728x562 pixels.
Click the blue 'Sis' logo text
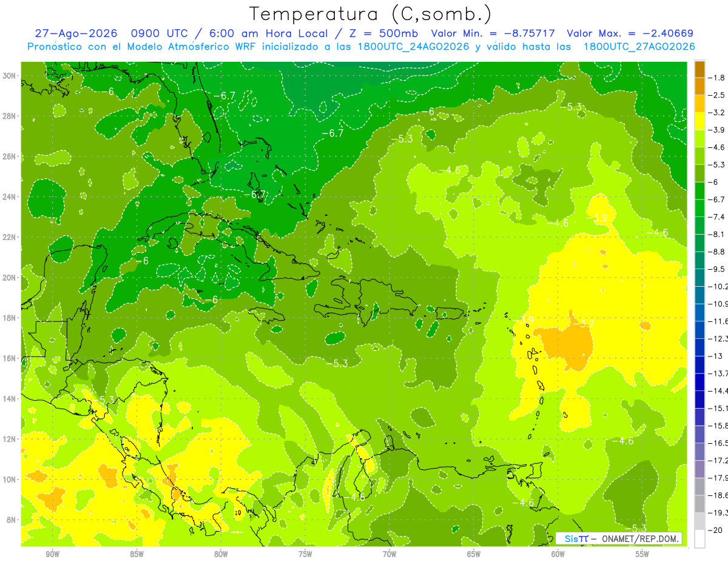571,538
